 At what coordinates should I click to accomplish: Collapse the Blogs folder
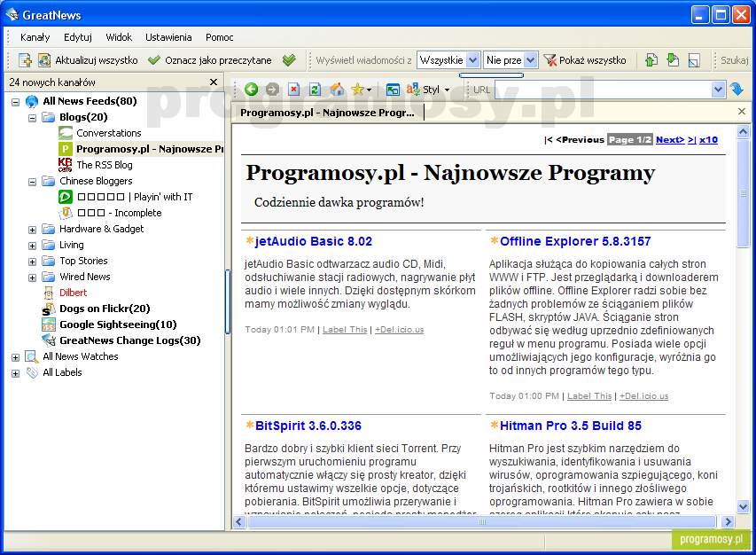tap(32, 118)
